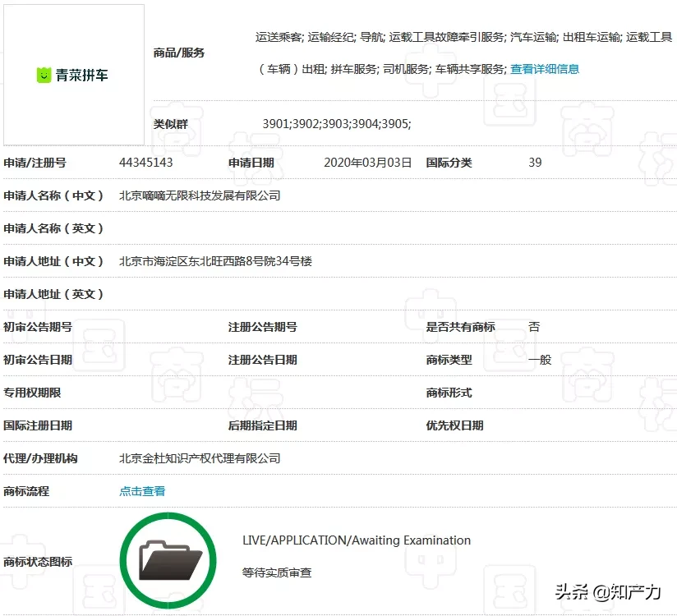Image resolution: width=677 pixels, height=616 pixels.
Task: Click the 申请人地址（中文） label
Action: point(53,261)
